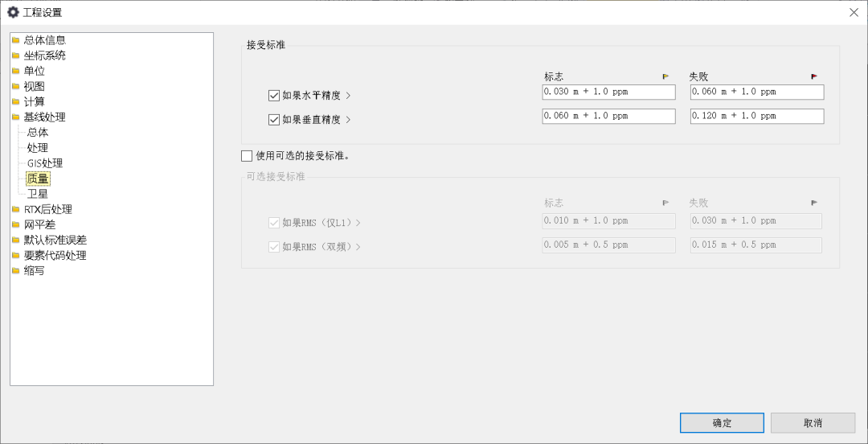
Task: Click the gear icon in the 工程设置 title bar
Action: pos(13,12)
